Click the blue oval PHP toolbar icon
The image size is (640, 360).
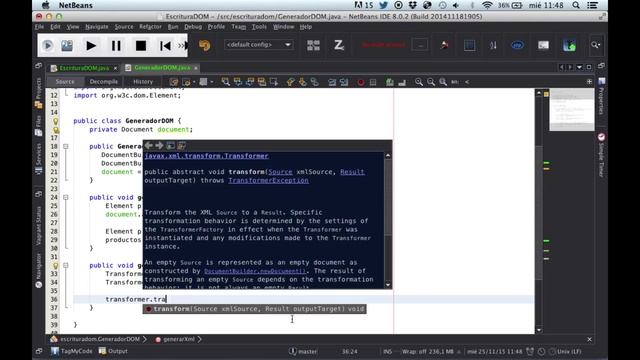tap(518, 45)
